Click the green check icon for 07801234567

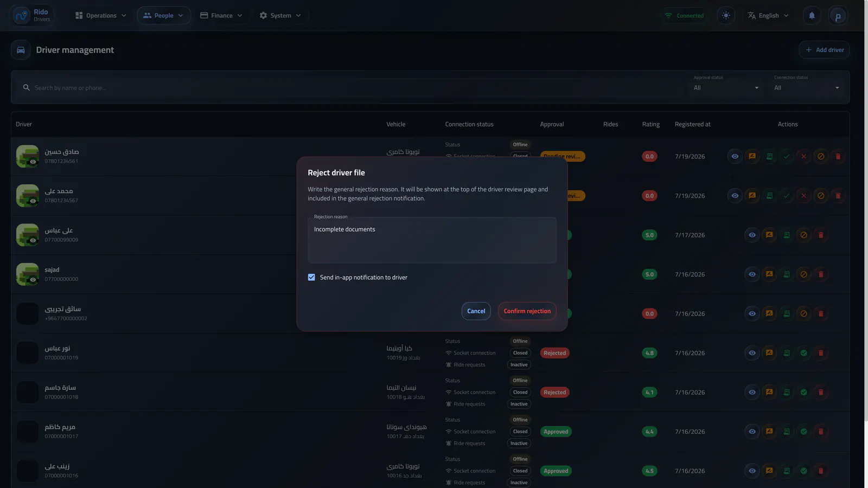[787, 196]
